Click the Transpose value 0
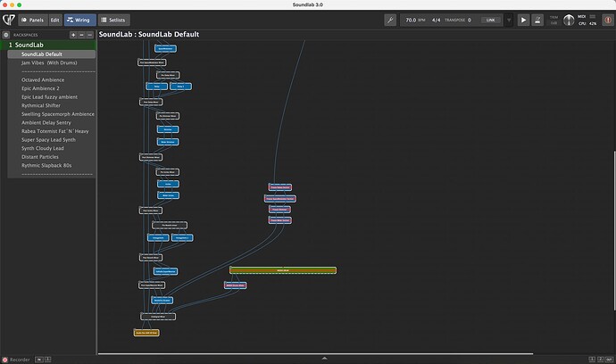This screenshot has height=364, width=616. coord(469,20)
